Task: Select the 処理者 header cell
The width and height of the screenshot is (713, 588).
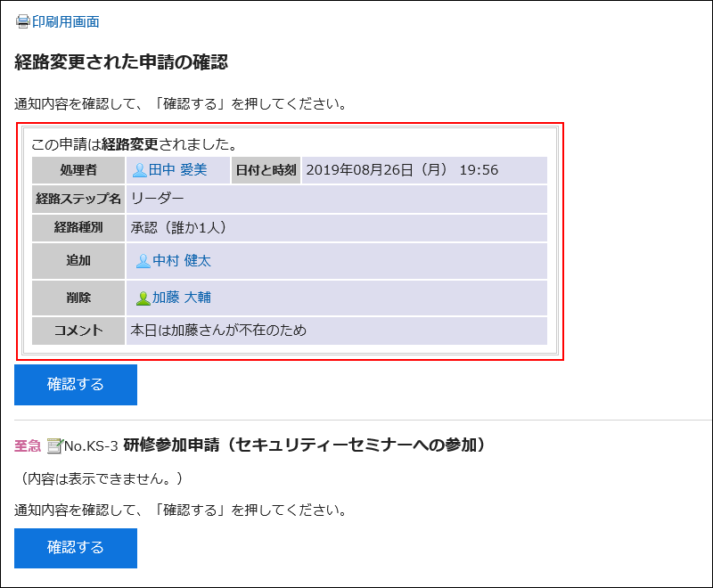Action: pos(78,170)
